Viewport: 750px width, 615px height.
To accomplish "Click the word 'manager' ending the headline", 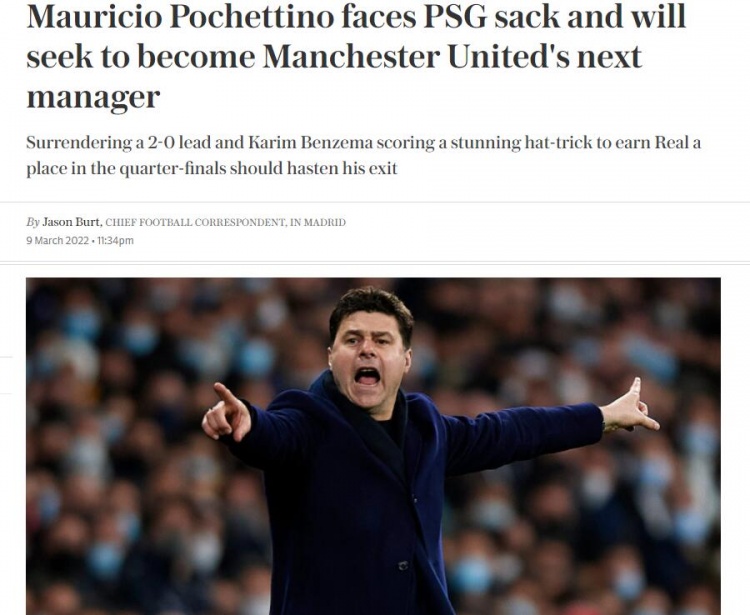I will click(x=93, y=98).
